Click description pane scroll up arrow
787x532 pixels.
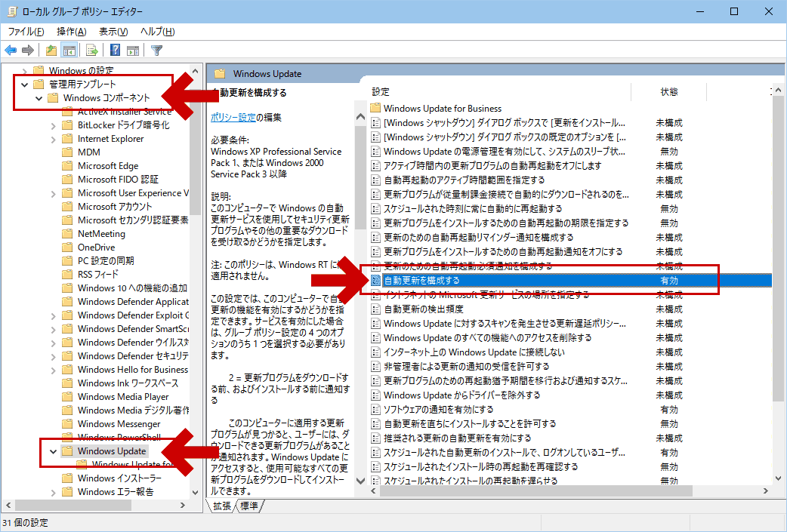pyautogui.click(x=360, y=117)
